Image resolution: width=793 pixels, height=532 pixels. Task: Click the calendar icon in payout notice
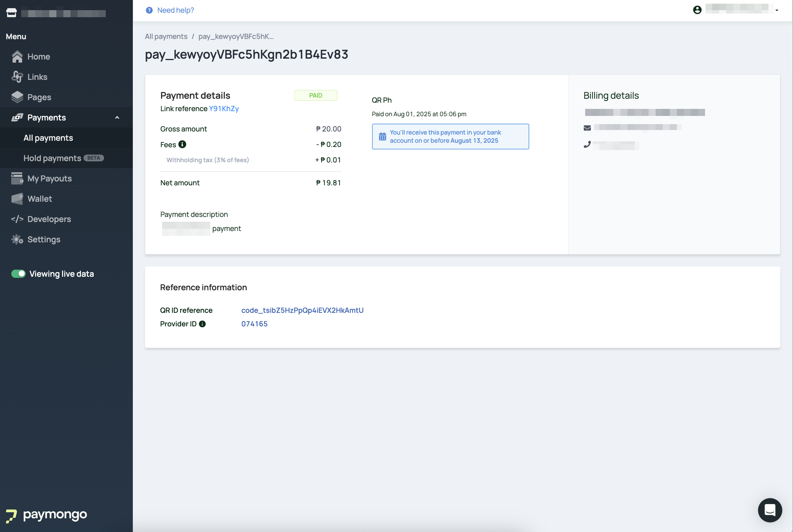382,137
